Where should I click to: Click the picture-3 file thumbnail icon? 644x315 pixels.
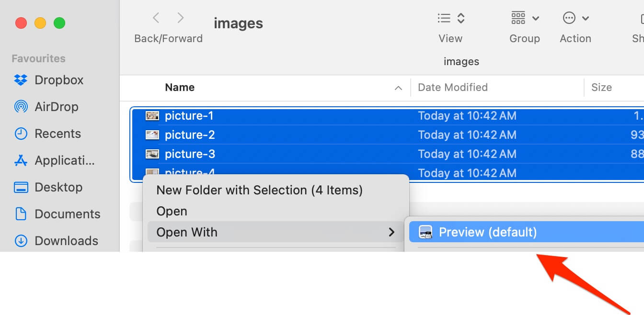tap(152, 154)
